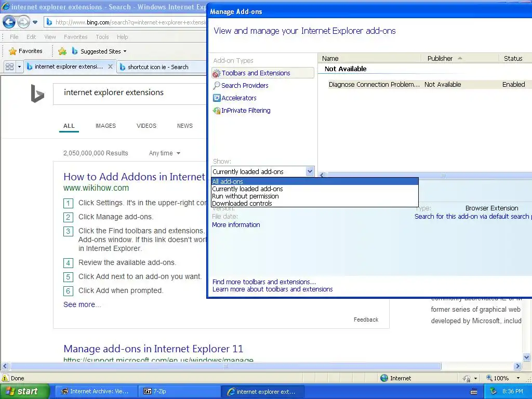Open the Help menu
The width and height of the screenshot is (532, 399).
tap(123, 37)
